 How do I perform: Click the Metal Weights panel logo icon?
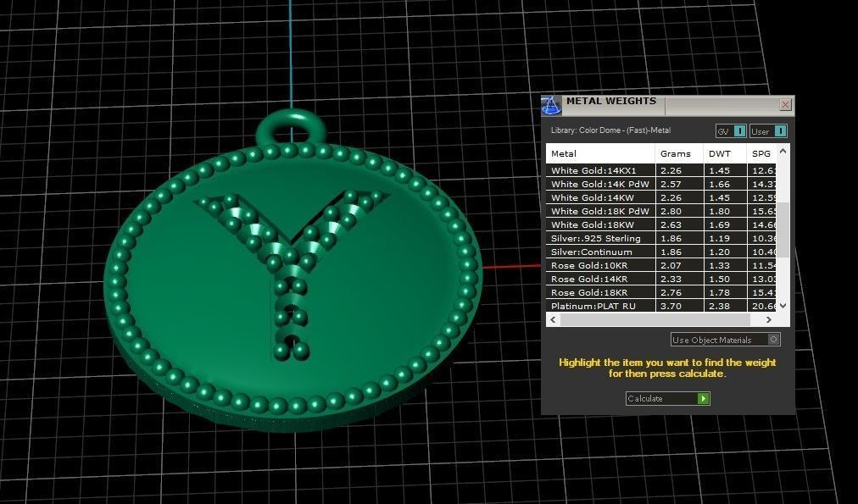[x=550, y=105]
